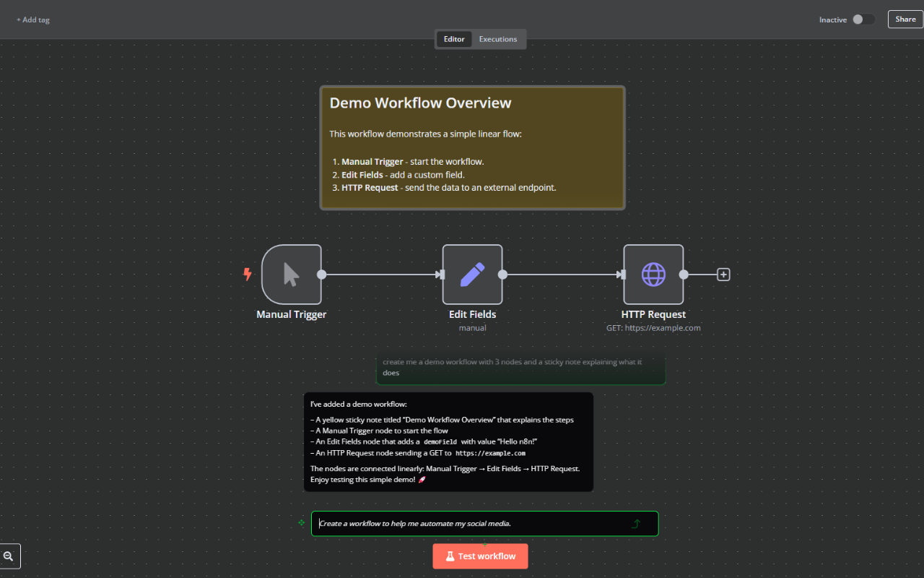Focus the AI workflow prompt input field
The width and height of the screenshot is (924, 578).
pos(469,524)
